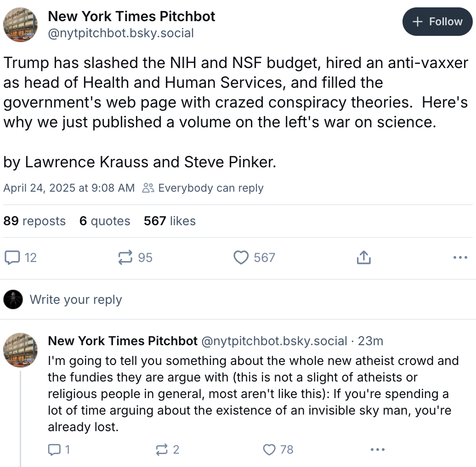The width and height of the screenshot is (476, 467).
Task: Open the 23m timestamp of reply
Action: coord(370,341)
